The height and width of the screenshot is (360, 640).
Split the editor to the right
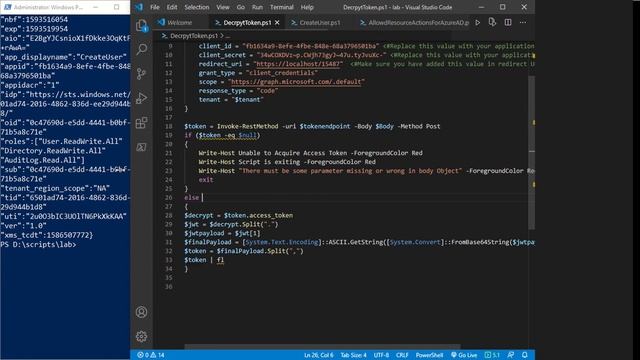tap(508, 22)
